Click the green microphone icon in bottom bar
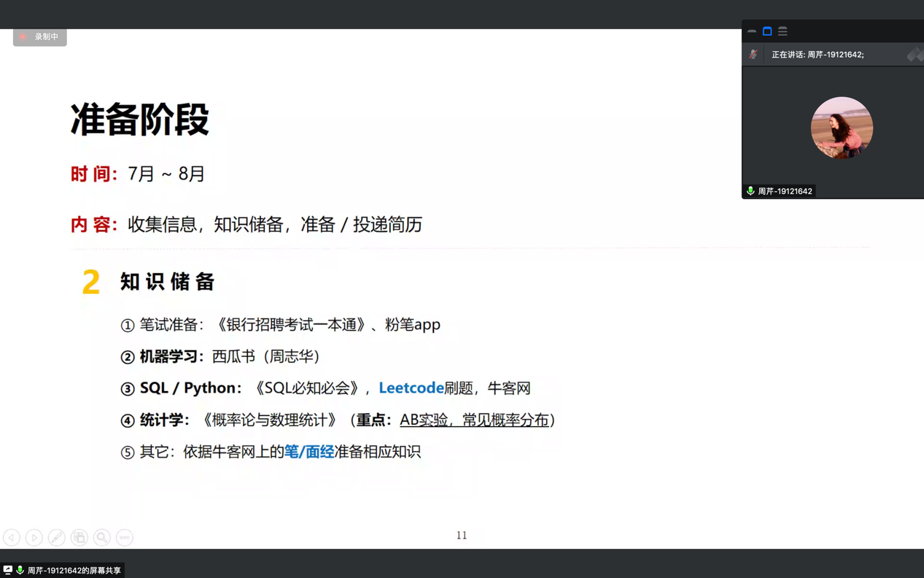Viewport: 924px width, 578px height. click(20, 570)
